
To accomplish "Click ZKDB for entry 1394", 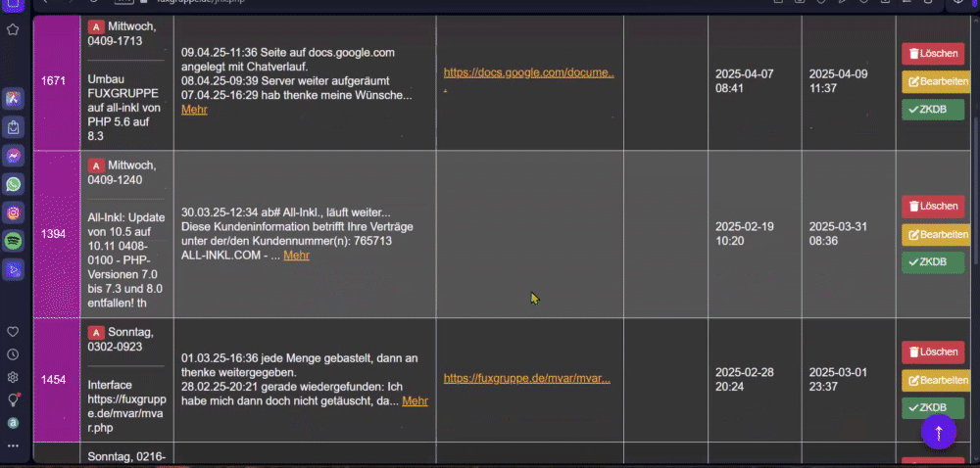I will point(933,262).
